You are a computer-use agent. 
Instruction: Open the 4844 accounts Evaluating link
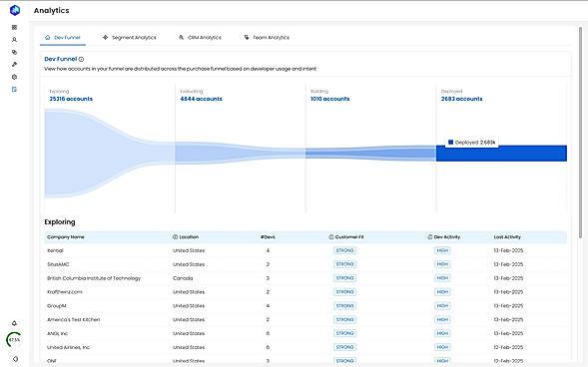pos(201,99)
